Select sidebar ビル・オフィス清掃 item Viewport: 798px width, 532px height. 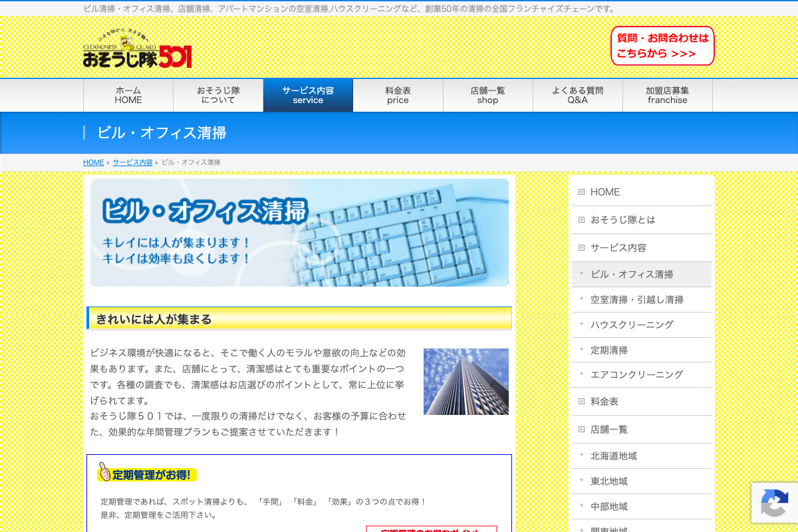[x=642, y=274]
